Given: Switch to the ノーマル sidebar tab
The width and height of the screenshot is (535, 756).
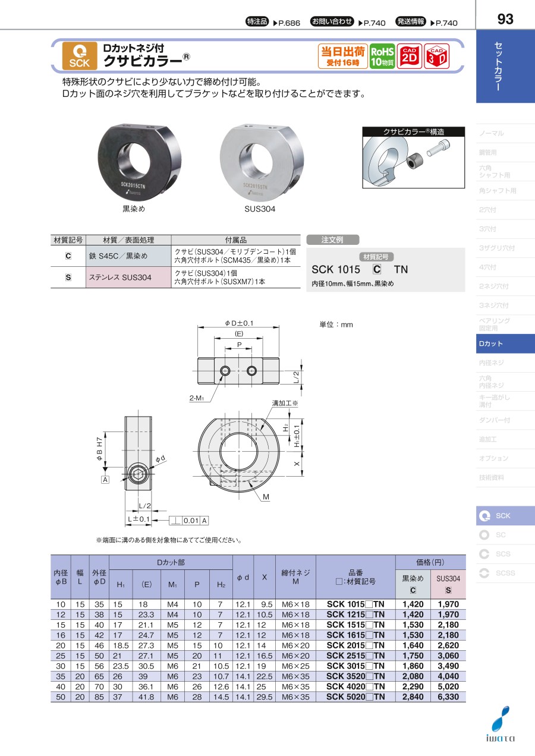Looking at the screenshot, I should pyautogui.click(x=505, y=134).
